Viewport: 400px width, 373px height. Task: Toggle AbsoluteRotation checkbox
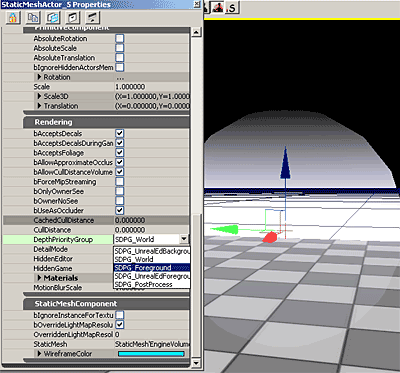(x=120, y=38)
